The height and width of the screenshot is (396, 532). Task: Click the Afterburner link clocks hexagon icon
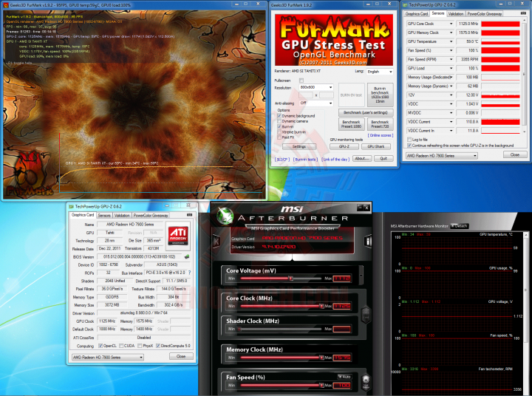click(x=366, y=313)
